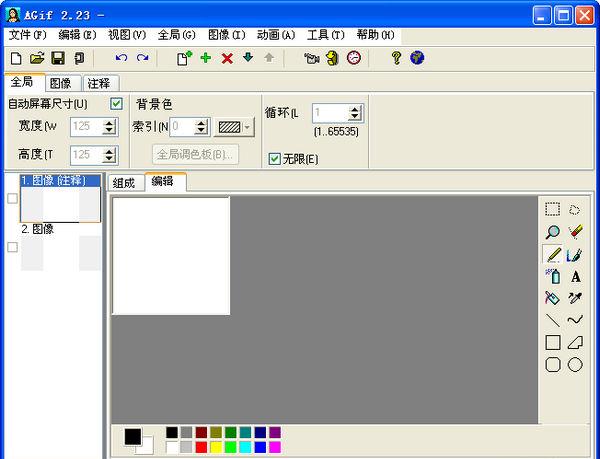This screenshot has height=459, width=600.
Task: Toggle the 无限(E) checkbox
Action: 274,159
